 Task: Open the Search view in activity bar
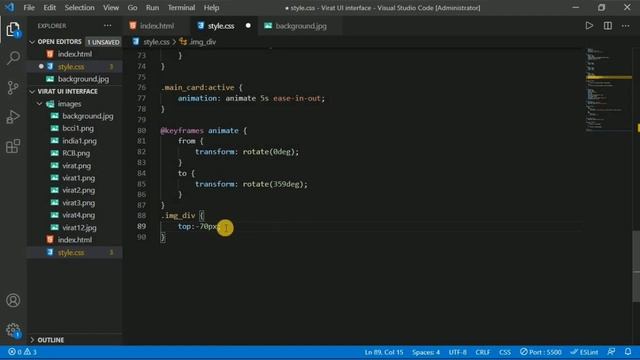click(13, 58)
